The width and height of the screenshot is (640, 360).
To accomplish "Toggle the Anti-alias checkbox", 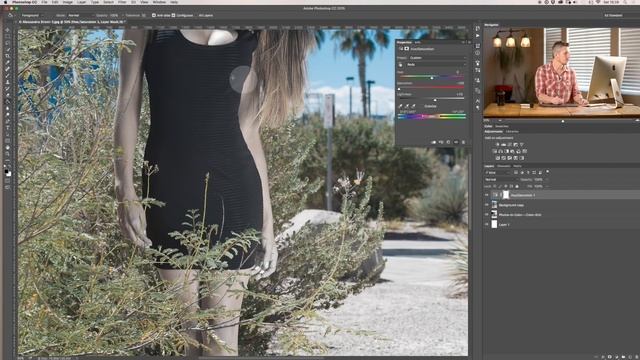I will point(154,15).
